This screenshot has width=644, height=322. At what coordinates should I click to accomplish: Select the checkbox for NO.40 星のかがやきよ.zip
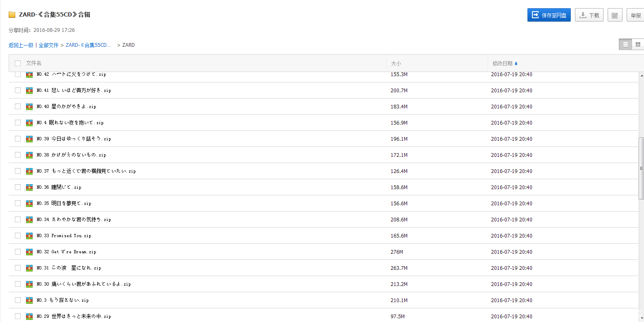click(18, 106)
